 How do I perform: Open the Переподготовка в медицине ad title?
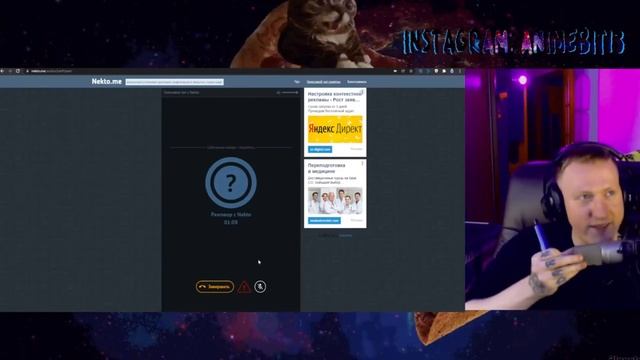327,168
